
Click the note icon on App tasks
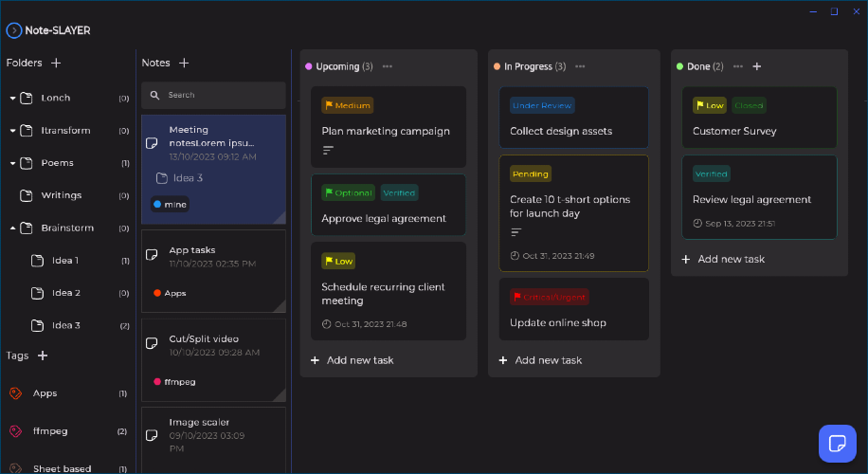tap(152, 255)
